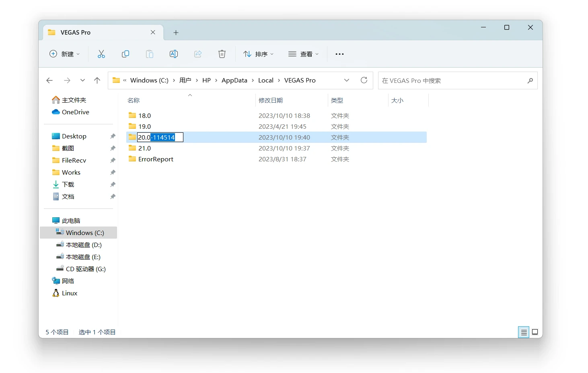Viewport: 588px width, 373px height.
Task: Click the Share icon in toolbar
Action: (x=198, y=54)
